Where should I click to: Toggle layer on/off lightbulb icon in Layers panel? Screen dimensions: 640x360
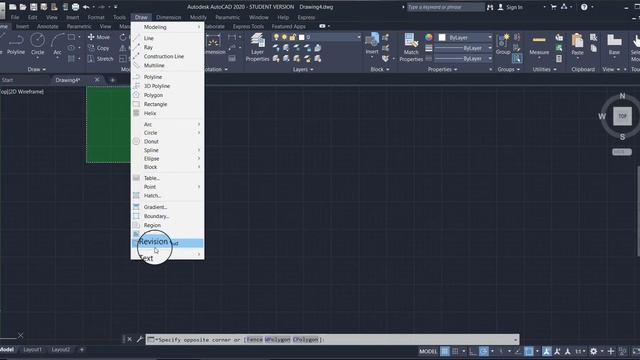276,37
